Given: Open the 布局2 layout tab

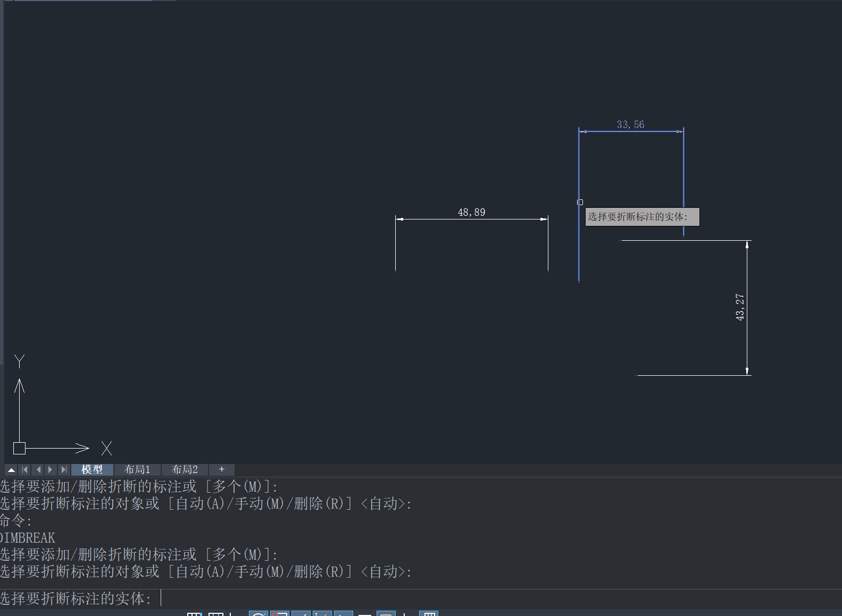Looking at the screenshot, I should pyautogui.click(x=185, y=470).
